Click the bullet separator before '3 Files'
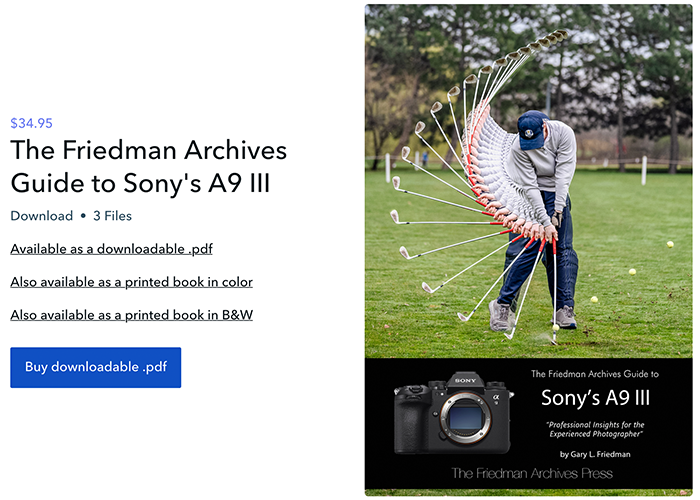700x500 pixels. pyautogui.click(x=83, y=216)
